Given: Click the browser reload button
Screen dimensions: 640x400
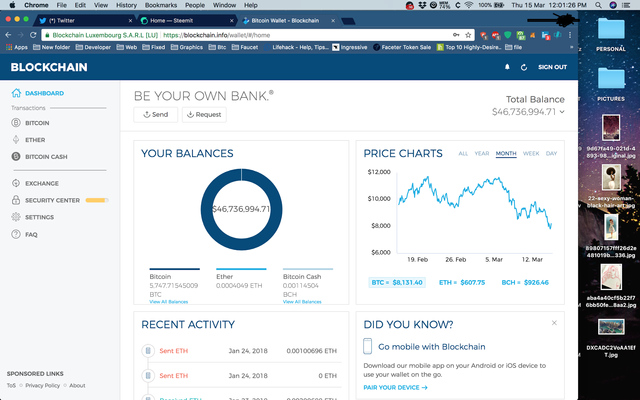Looking at the screenshot, I should tap(33, 35).
